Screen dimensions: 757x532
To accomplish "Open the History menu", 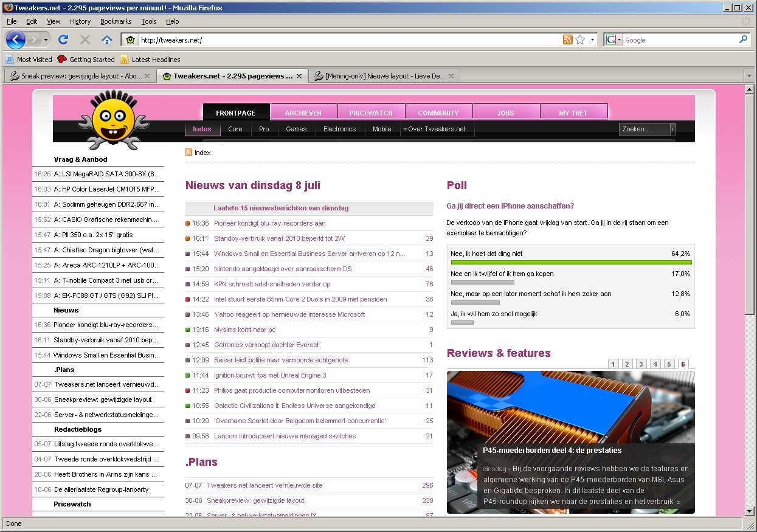I will [x=80, y=21].
